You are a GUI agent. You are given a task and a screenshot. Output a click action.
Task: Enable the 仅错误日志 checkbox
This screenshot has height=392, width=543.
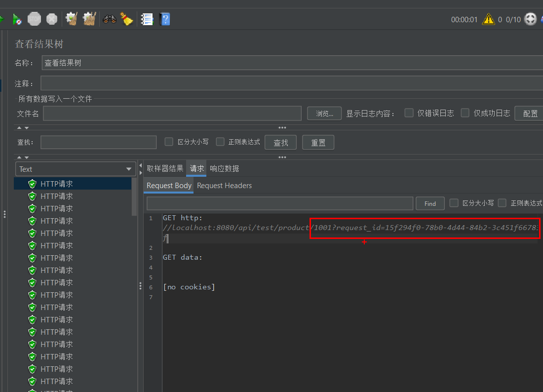pos(409,113)
